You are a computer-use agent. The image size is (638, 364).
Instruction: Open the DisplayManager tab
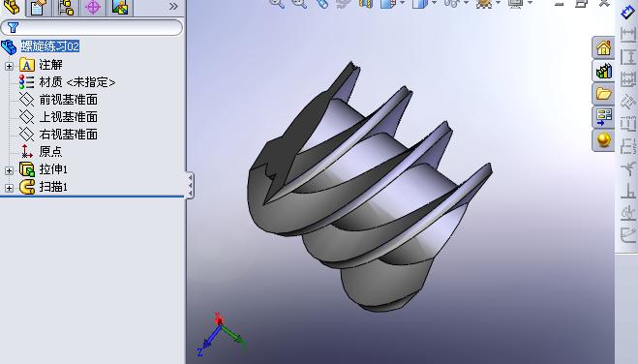point(120,8)
